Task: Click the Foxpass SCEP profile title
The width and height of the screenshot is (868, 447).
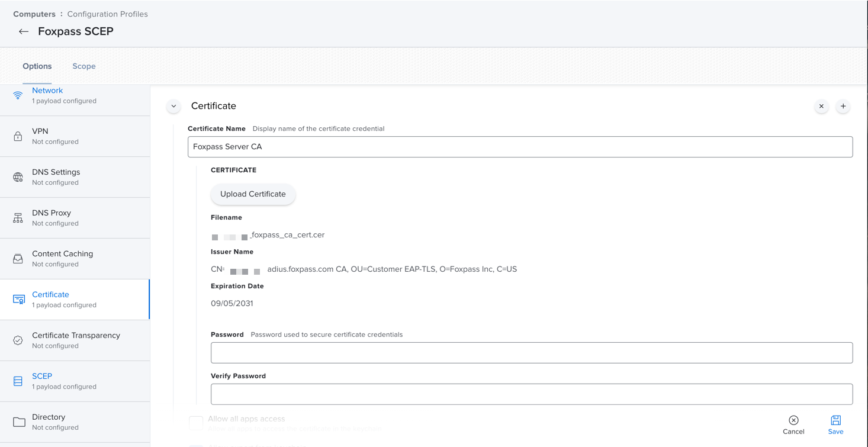Action: 76,31
